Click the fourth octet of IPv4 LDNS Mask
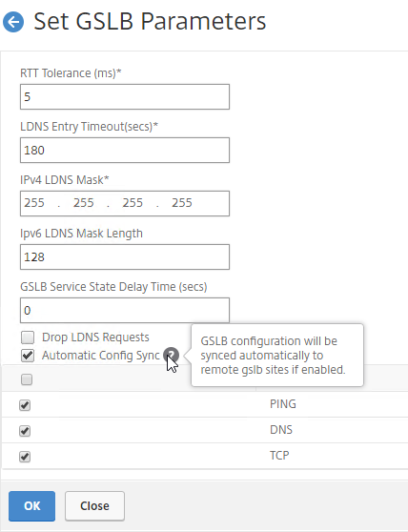This screenshot has height=532, width=408. [x=182, y=203]
